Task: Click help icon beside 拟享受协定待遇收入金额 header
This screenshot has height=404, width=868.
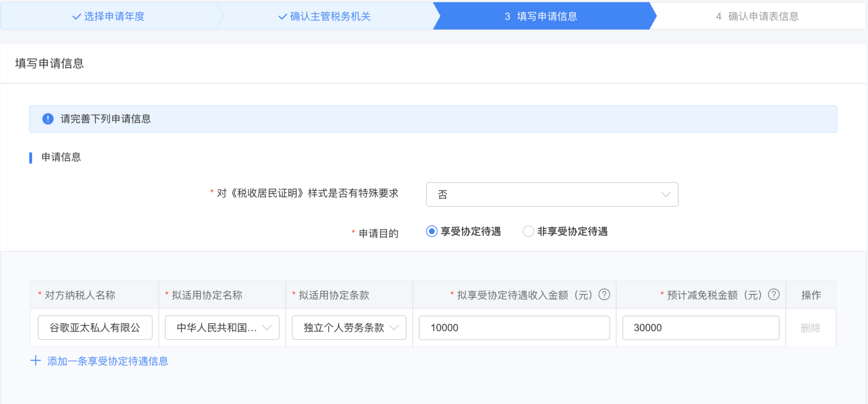Action: click(x=604, y=295)
